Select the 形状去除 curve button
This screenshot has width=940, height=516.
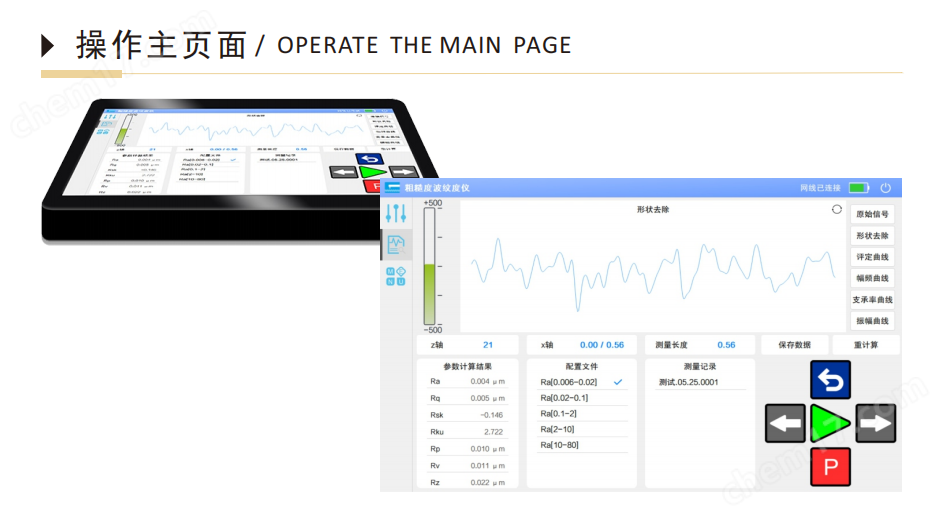pyautogui.click(x=872, y=236)
